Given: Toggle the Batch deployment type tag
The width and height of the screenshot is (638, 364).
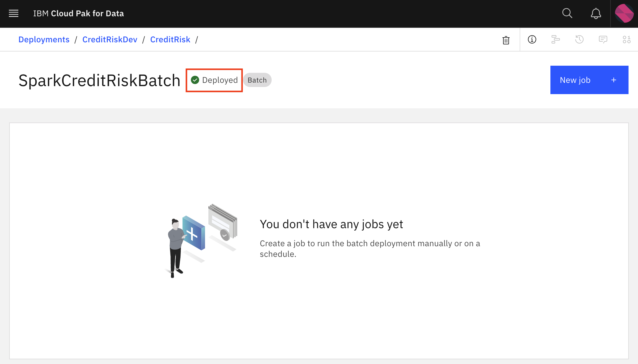Looking at the screenshot, I should [x=257, y=80].
